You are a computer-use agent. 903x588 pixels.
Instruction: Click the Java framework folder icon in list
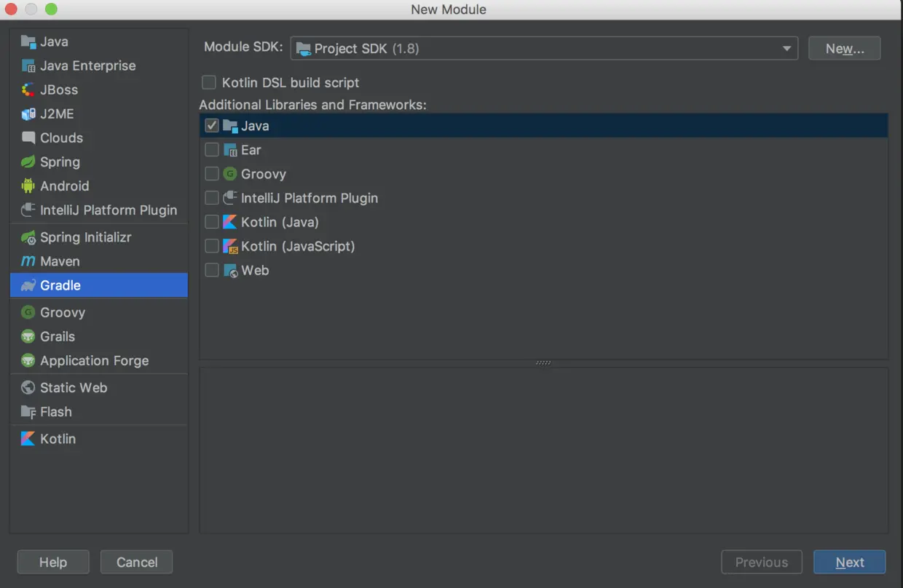tap(230, 126)
